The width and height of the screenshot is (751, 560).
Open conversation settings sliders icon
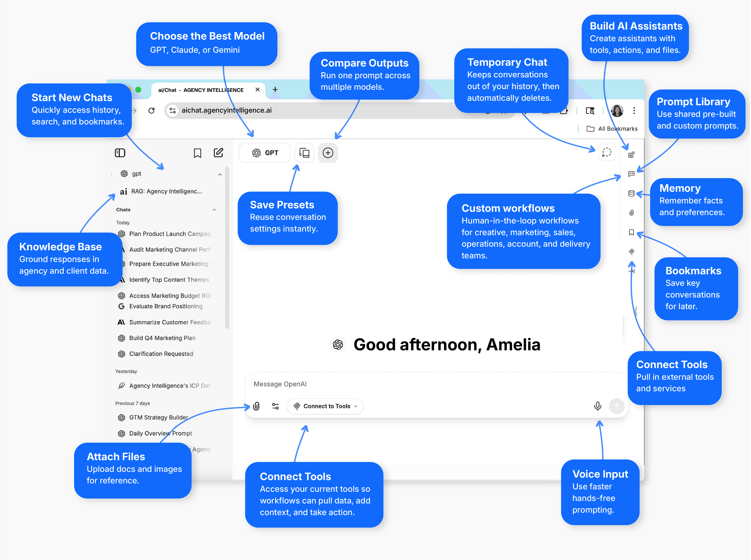(x=275, y=406)
